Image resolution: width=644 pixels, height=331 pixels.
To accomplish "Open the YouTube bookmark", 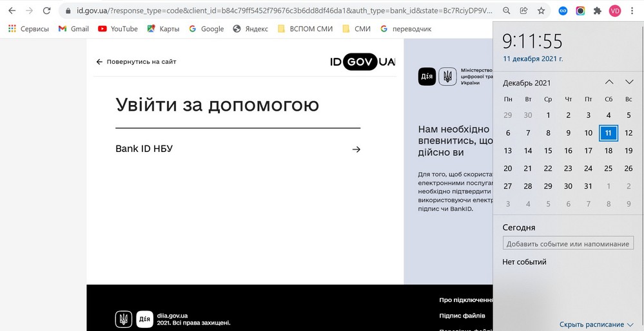I will point(118,29).
